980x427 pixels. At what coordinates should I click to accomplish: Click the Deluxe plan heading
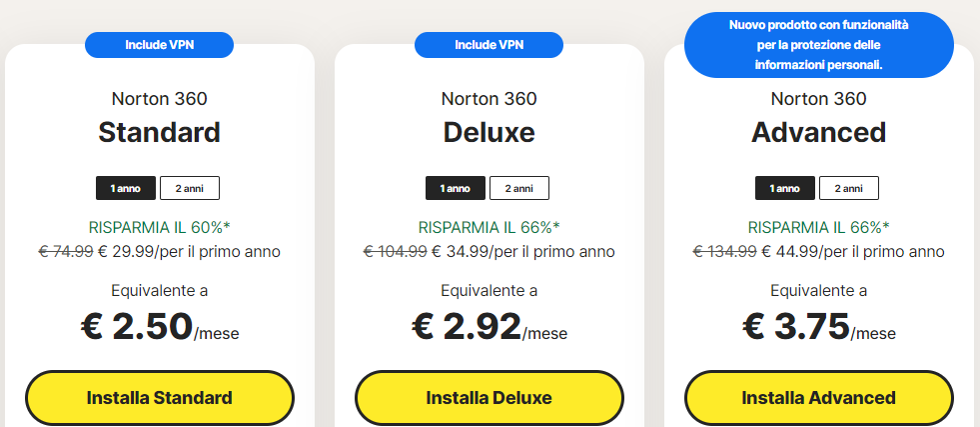coord(489,133)
